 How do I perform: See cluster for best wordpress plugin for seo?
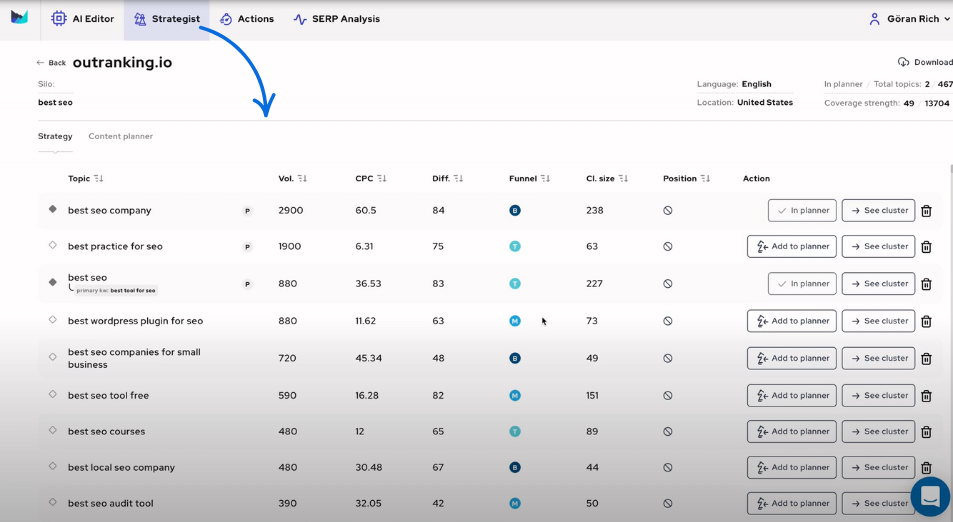(878, 321)
